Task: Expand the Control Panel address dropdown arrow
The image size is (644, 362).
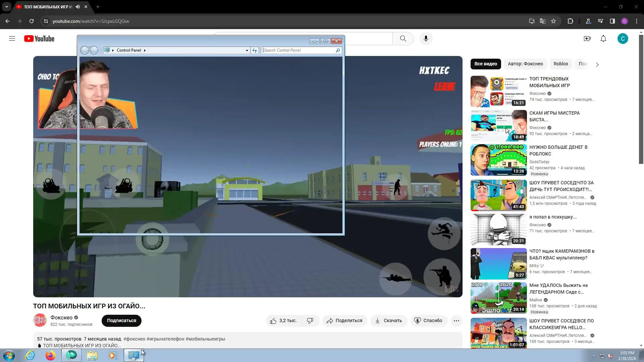Action: click(x=247, y=50)
